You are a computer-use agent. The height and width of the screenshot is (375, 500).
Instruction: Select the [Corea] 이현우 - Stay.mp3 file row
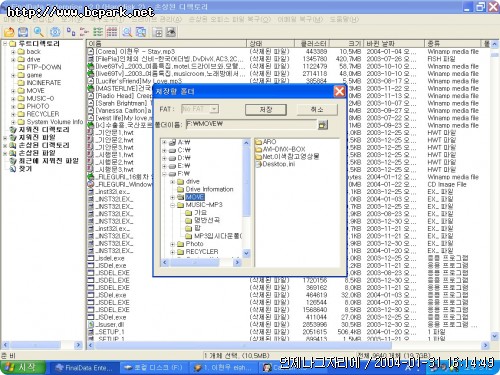pos(287,52)
